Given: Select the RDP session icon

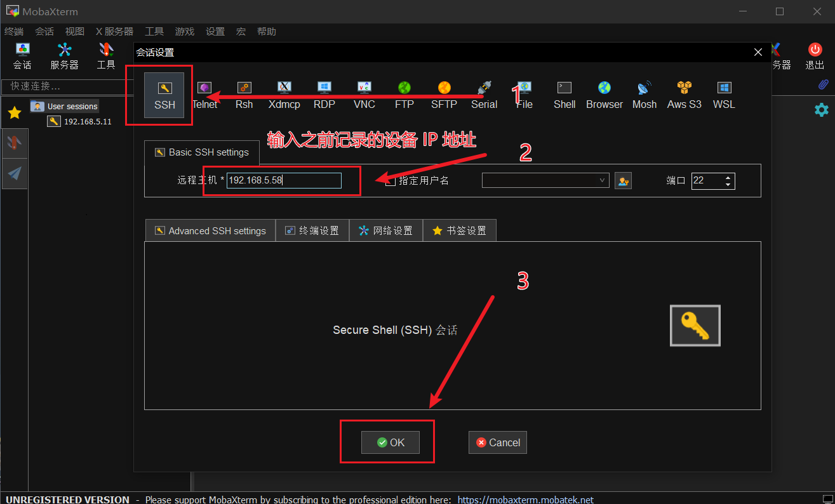Looking at the screenshot, I should [324, 95].
